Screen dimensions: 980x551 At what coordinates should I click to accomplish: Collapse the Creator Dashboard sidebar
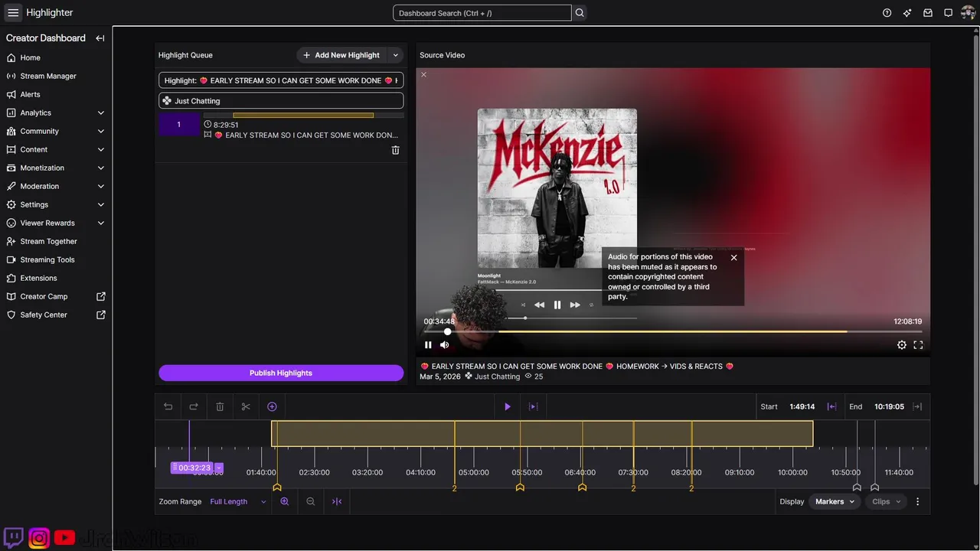click(100, 38)
